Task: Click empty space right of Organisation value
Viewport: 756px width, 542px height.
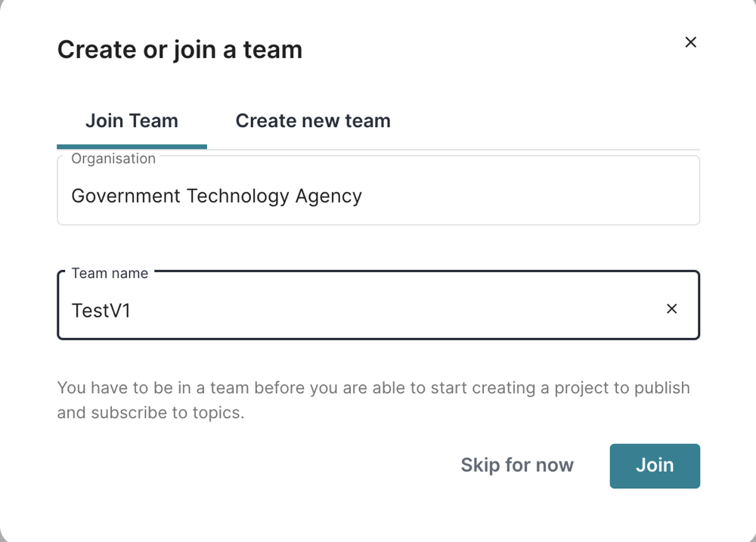Action: 529,197
